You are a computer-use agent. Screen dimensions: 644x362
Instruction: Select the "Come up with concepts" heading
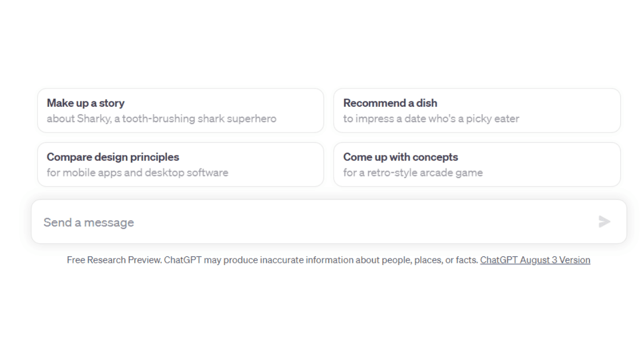[400, 157]
